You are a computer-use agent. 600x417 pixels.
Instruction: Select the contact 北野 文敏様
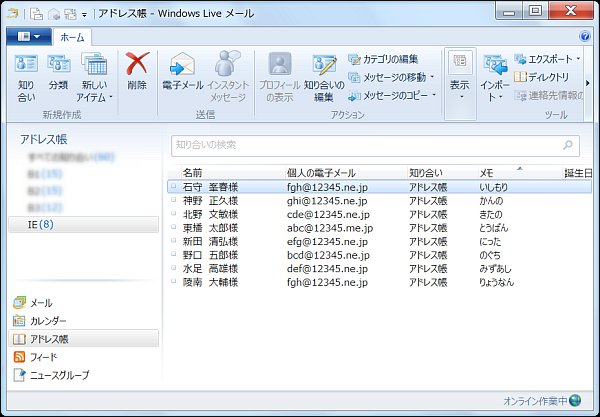(x=210, y=214)
